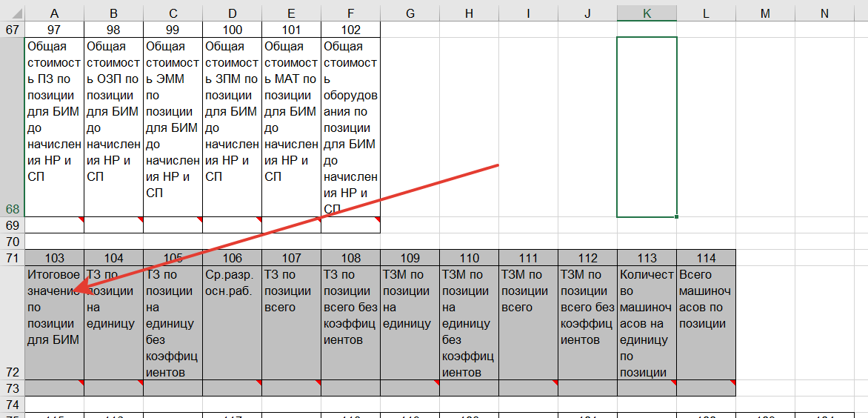Viewport: 868px width, 418px height.
Task: Select cell 'Общая стоимость ОЗП по позиции'
Action: click(x=113, y=127)
